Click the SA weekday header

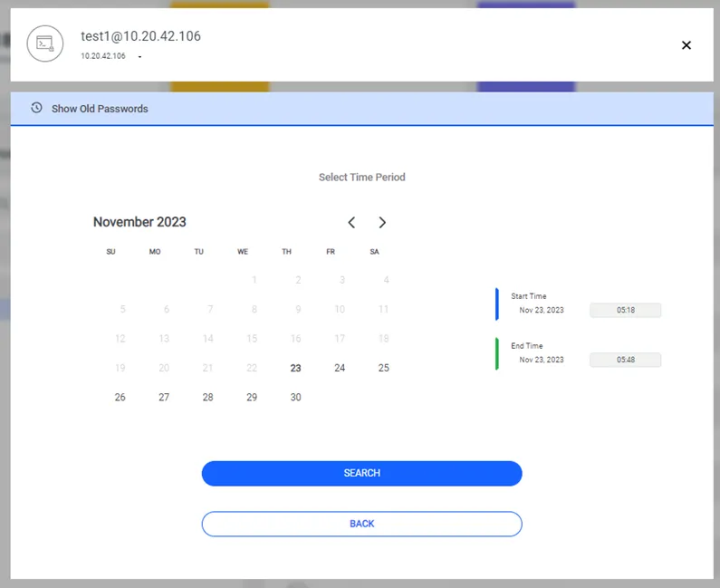click(x=374, y=252)
